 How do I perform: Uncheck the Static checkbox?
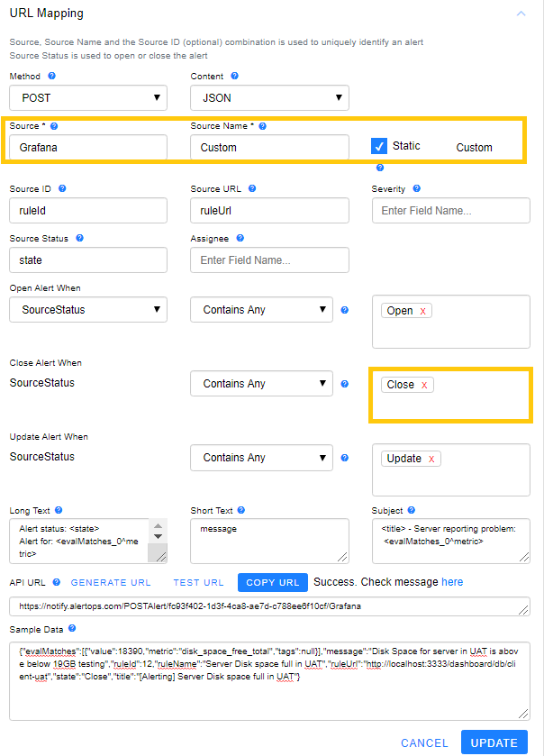[379, 146]
